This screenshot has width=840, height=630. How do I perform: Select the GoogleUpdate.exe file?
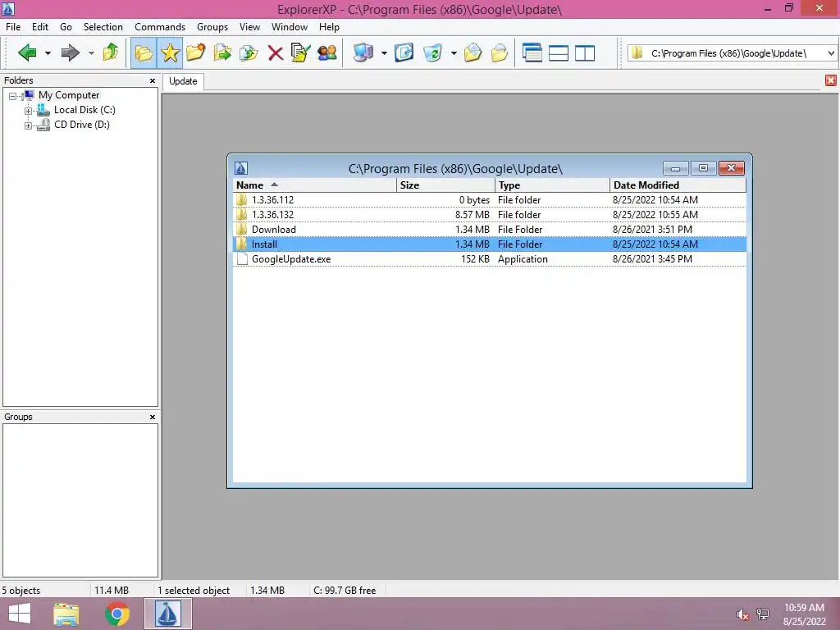pos(489,259)
